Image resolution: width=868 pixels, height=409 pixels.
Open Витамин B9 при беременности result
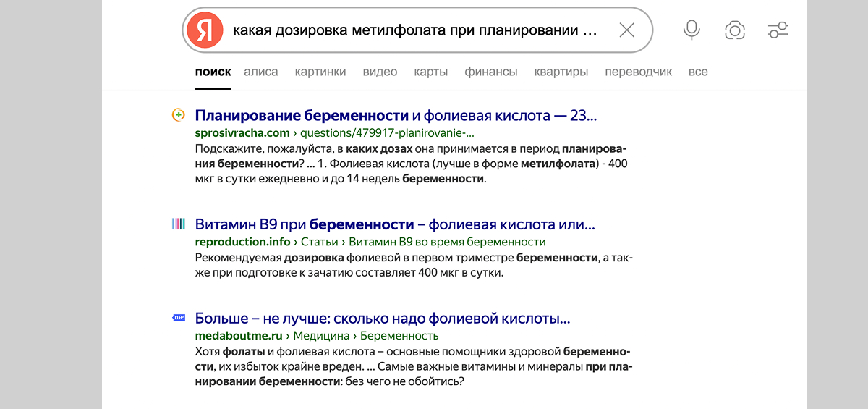(395, 224)
